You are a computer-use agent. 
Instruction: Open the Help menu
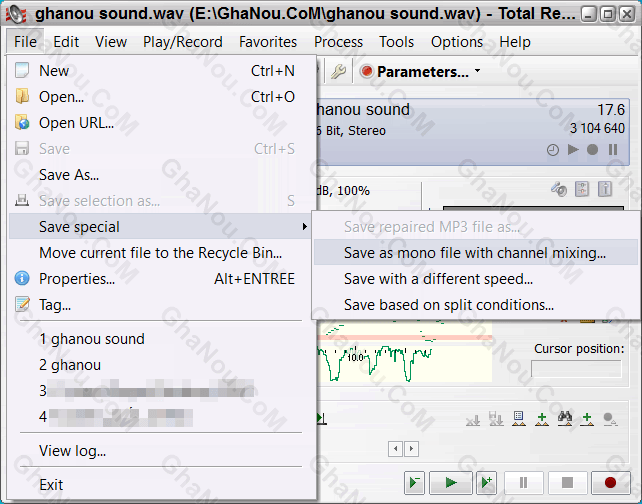coord(515,42)
